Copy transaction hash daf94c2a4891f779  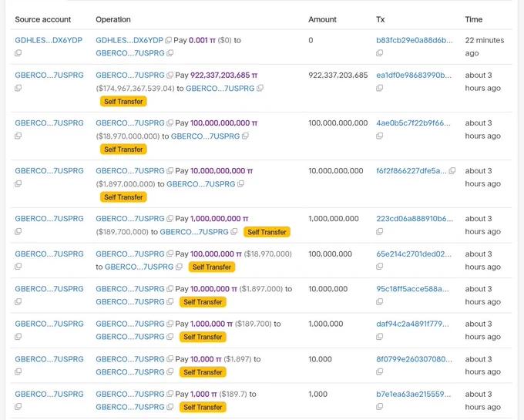[379, 337]
